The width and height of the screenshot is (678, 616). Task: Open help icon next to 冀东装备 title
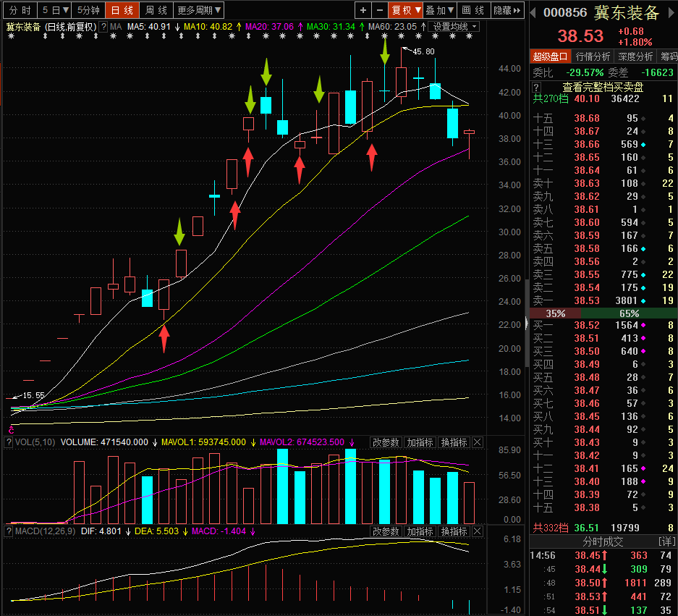(103, 27)
